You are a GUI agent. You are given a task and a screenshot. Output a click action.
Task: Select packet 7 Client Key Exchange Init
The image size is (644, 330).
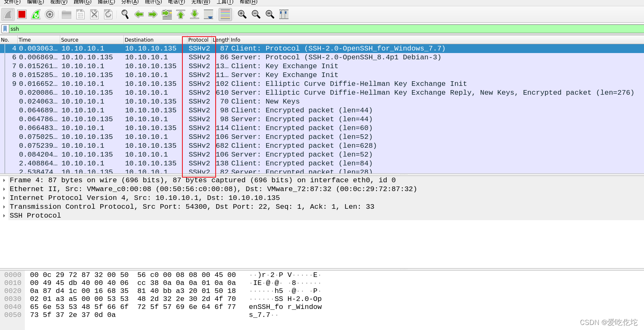click(322, 66)
